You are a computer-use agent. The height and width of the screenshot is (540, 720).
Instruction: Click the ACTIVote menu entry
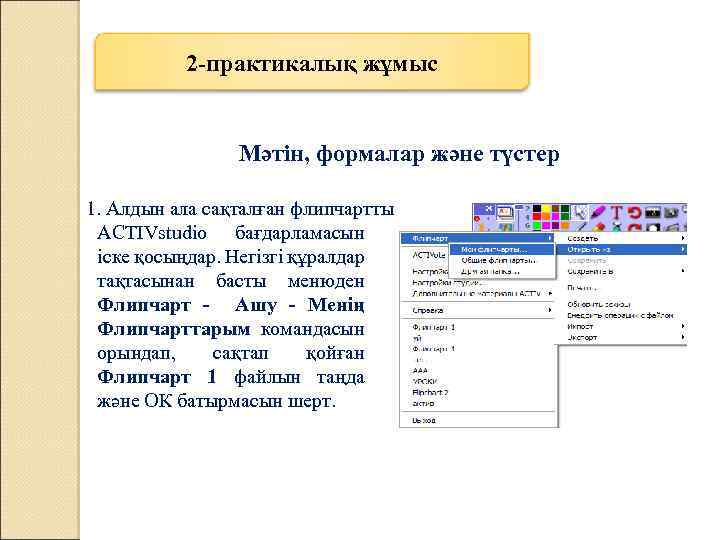tap(429, 255)
